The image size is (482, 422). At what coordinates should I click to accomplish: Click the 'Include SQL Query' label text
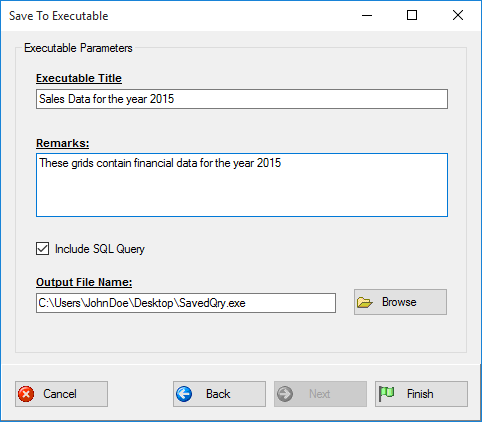[100, 249]
